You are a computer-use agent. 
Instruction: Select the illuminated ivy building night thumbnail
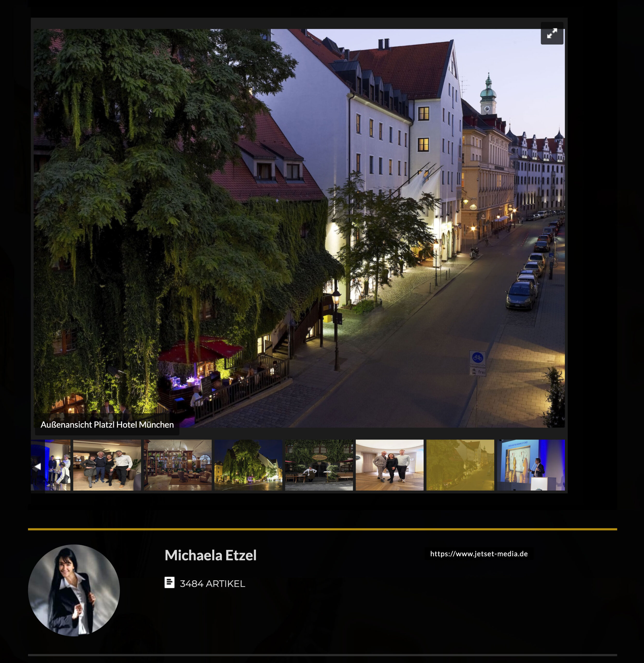point(248,465)
